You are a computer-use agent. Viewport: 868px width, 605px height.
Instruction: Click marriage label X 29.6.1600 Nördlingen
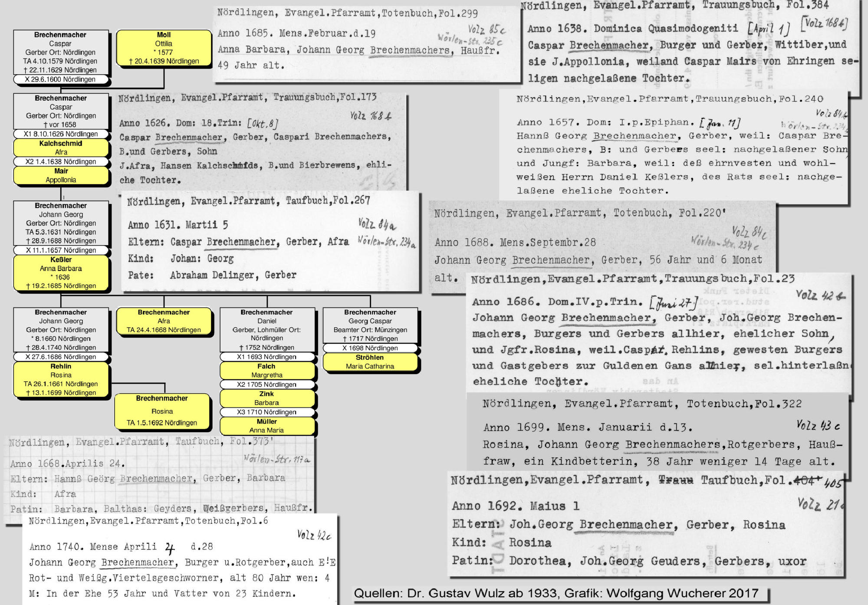coord(60,79)
